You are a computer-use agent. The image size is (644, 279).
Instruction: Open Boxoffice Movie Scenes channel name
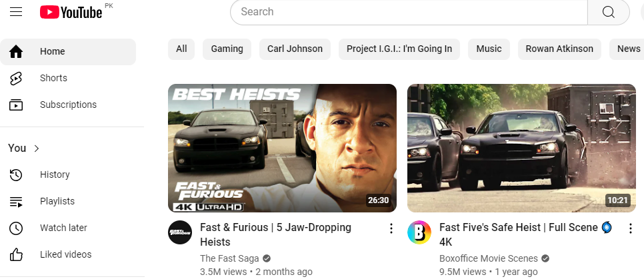coord(489,258)
